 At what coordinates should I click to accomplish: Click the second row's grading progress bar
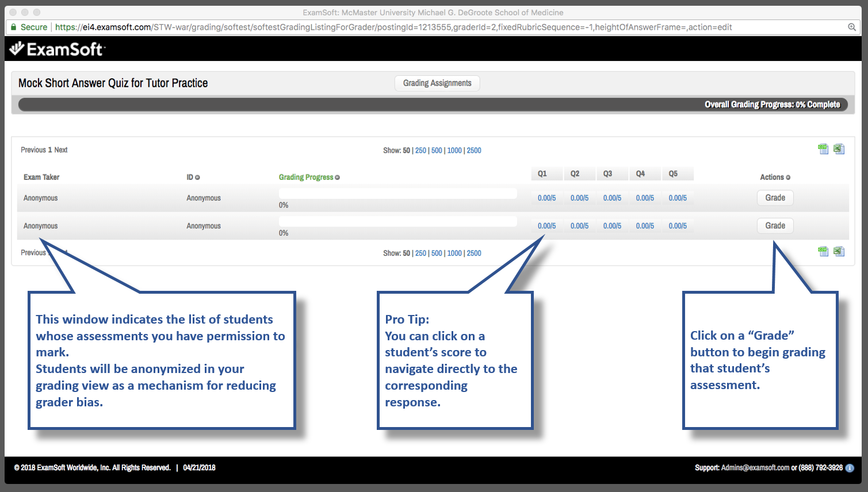coord(398,222)
